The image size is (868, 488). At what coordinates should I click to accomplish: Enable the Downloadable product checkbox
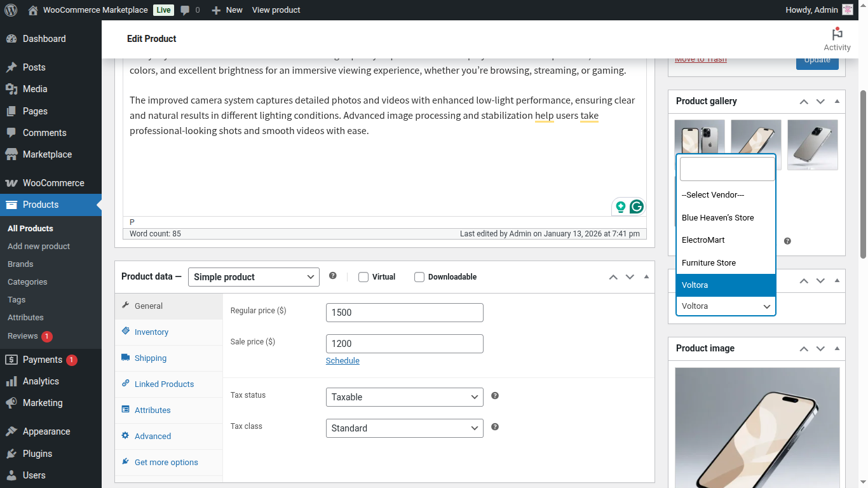[419, 276]
